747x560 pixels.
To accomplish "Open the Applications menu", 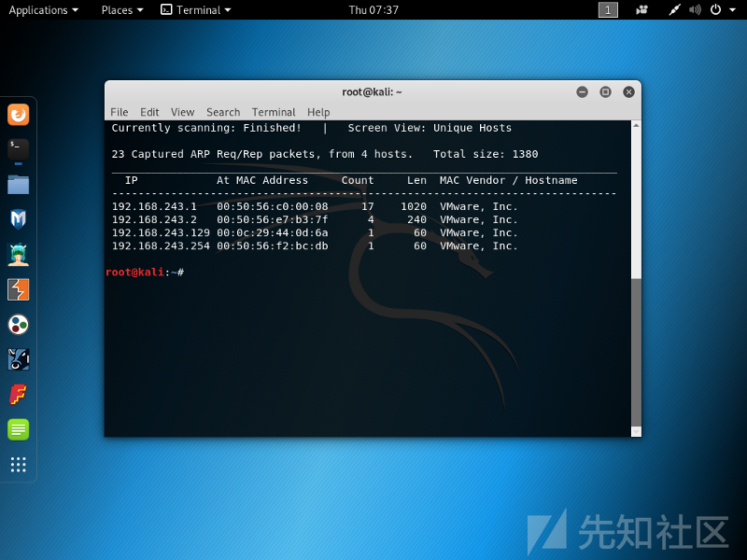I will point(43,10).
